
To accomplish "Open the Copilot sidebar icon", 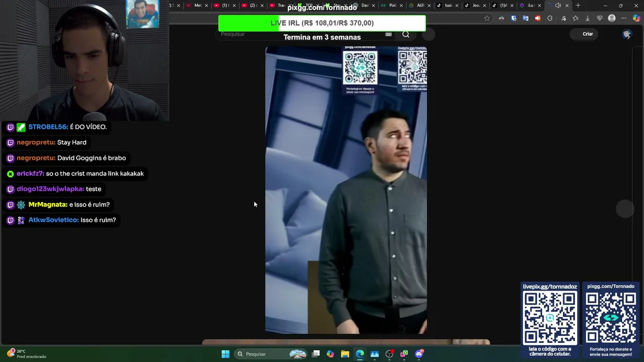I will (x=636, y=18).
